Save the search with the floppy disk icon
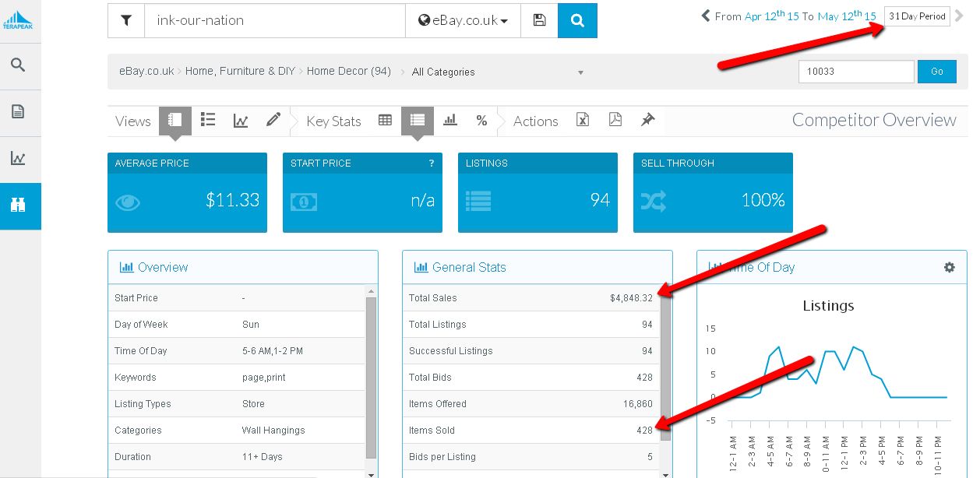The height and width of the screenshot is (478, 980). coord(539,21)
